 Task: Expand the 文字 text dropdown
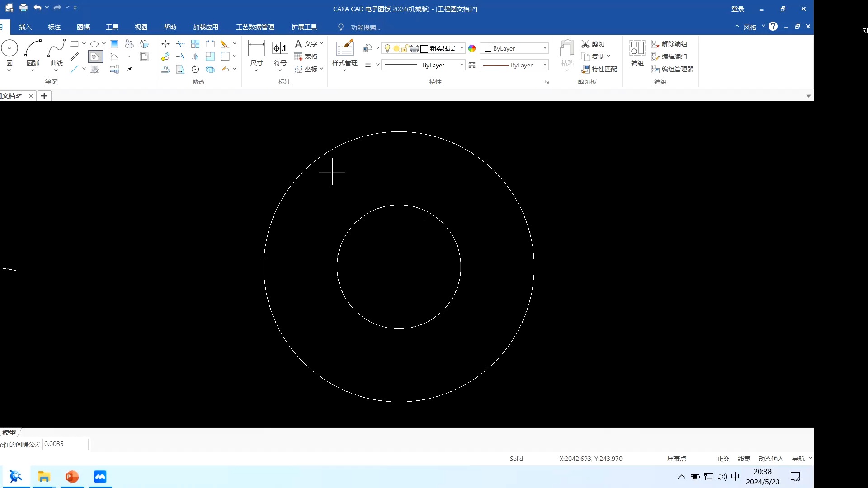click(321, 44)
